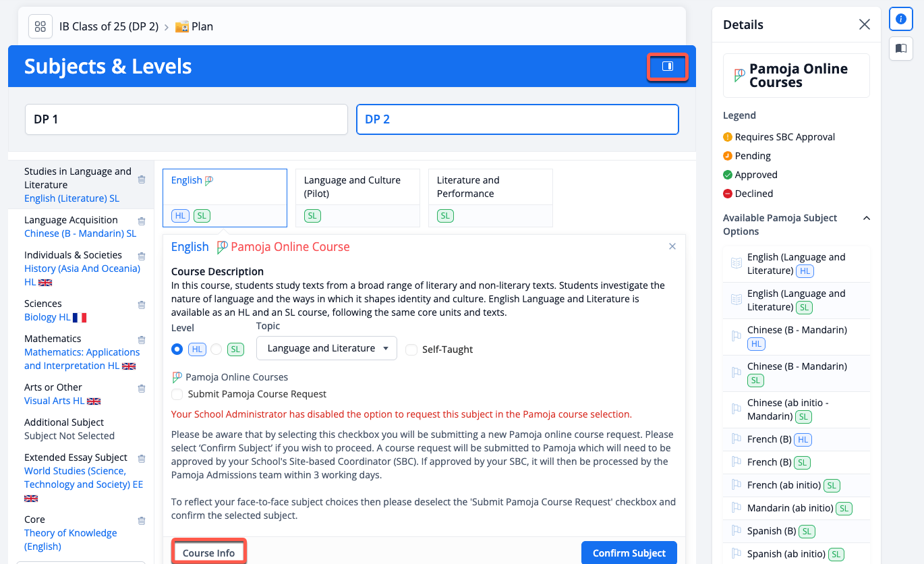This screenshot has height=564, width=924.
Task: Click the Confirm Subject button
Action: coord(629,553)
